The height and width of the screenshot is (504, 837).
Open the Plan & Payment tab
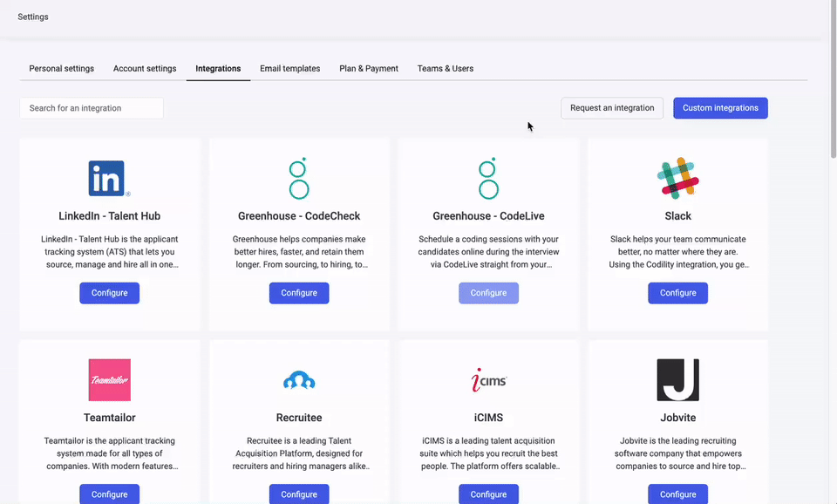point(368,68)
